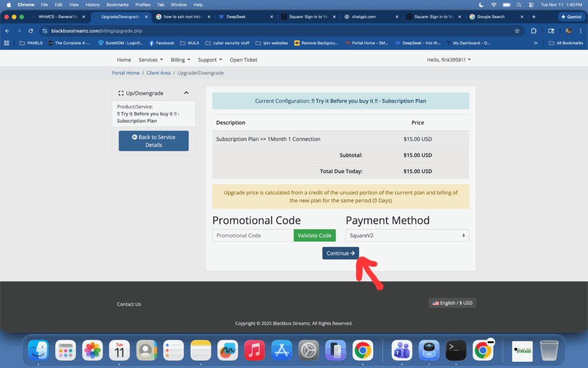
Task: Switch to the DeepSeek browser tab
Action: [x=241, y=17]
